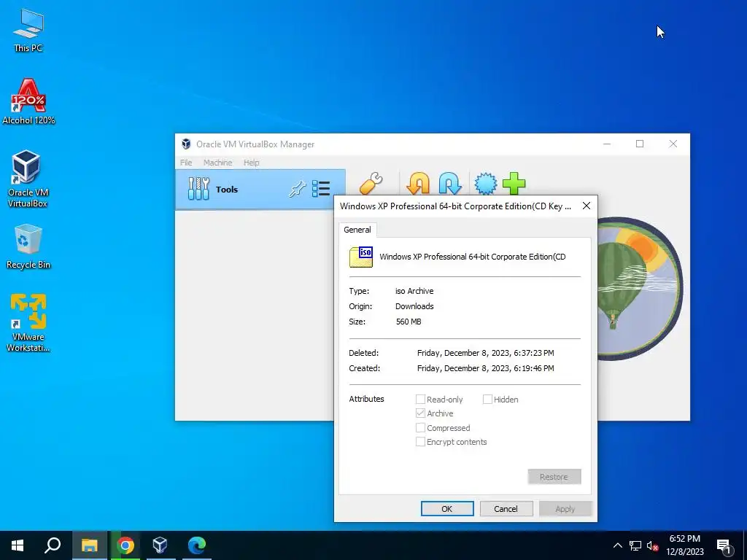Show hidden tray icons chevron
Image resolution: width=747 pixels, height=560 pixels.
point(617,545)
